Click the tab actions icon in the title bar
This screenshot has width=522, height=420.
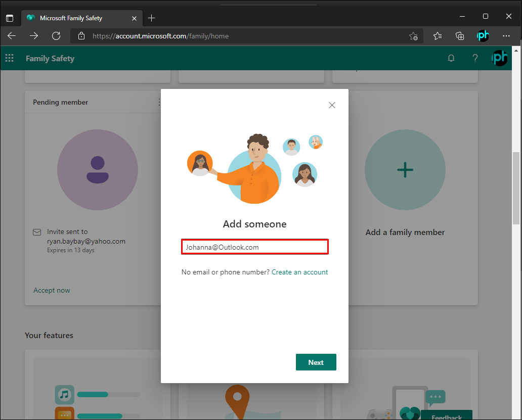10,18
